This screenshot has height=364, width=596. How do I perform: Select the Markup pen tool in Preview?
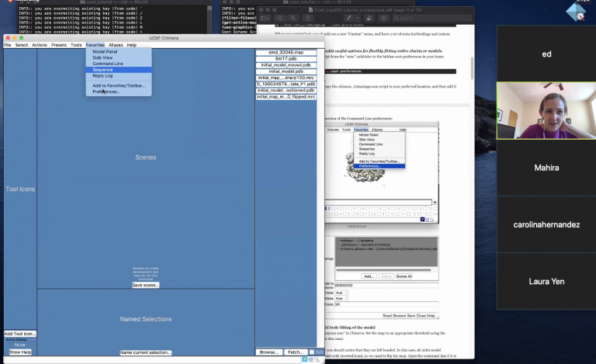click(348, 18)
